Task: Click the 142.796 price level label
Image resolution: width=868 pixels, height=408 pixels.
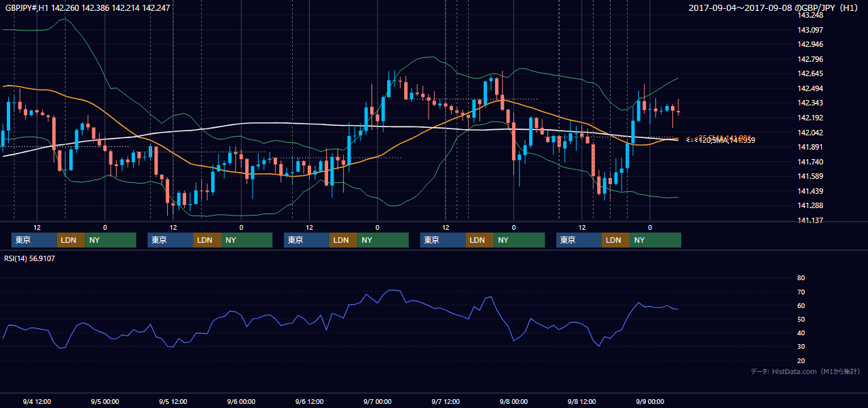Action: pyautogui.click(x=811, y=59)
